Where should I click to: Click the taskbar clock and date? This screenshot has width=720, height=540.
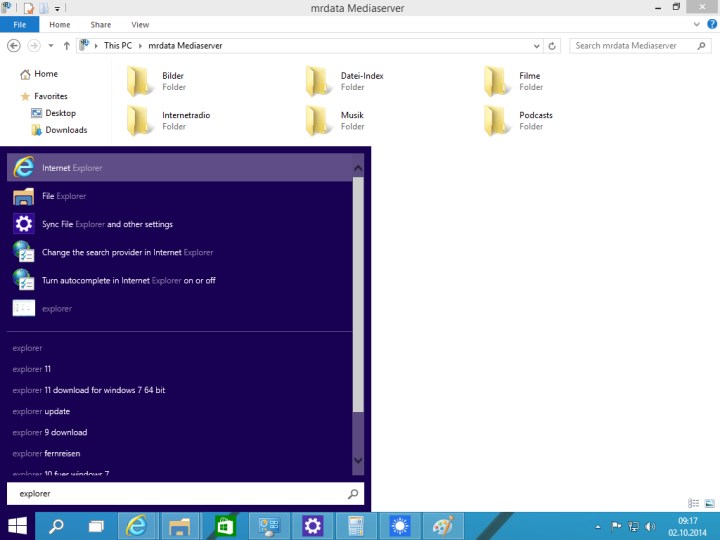point(687,527)
